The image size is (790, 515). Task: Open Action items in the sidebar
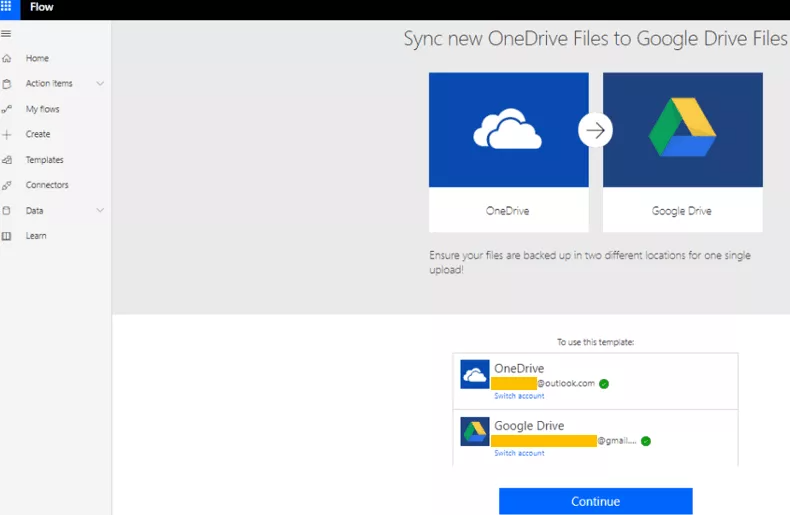tap(49, 84)
